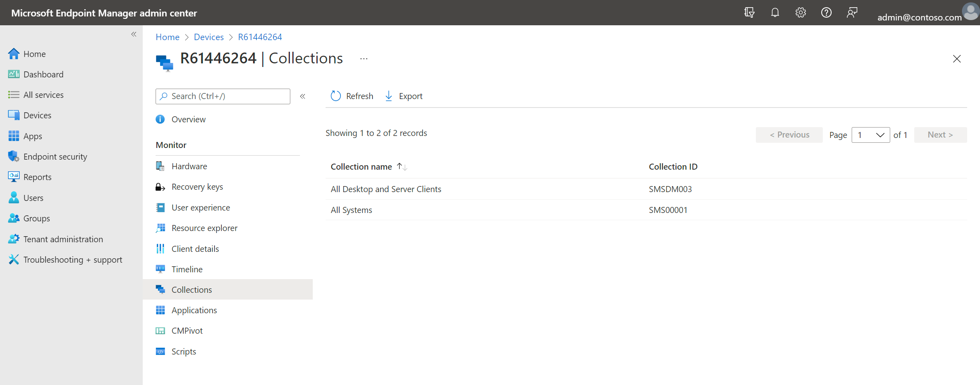Click the admin account avatar
Screen dimensions: 980x385
click(x=971, y=12)
